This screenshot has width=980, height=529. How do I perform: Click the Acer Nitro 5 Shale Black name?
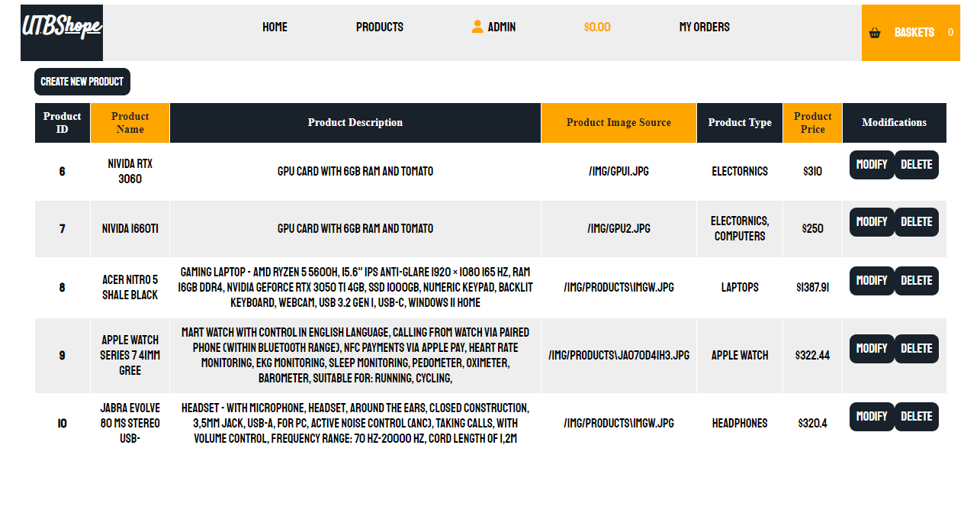[130, 288]
